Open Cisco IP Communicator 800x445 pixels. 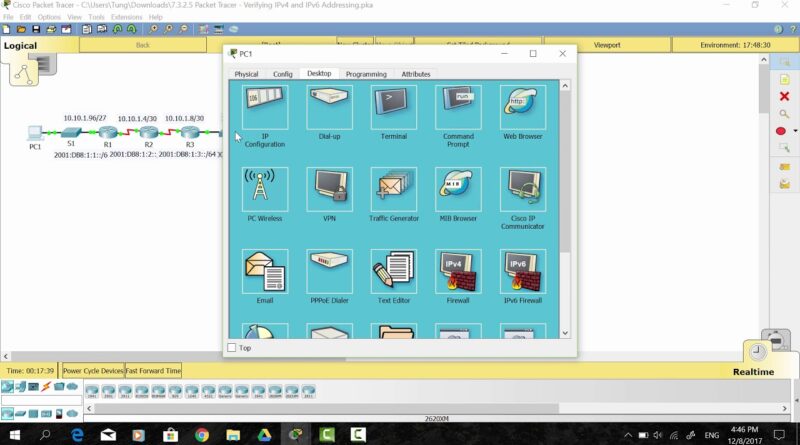click(523, 189)
